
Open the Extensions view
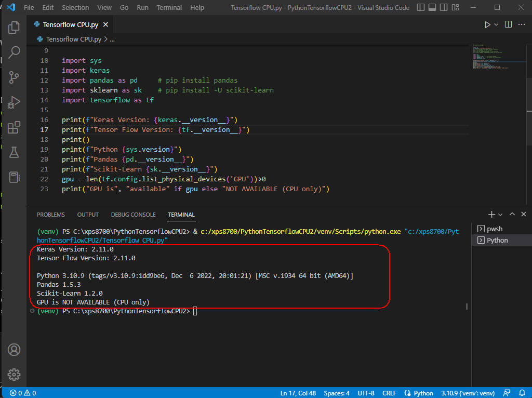14,127
